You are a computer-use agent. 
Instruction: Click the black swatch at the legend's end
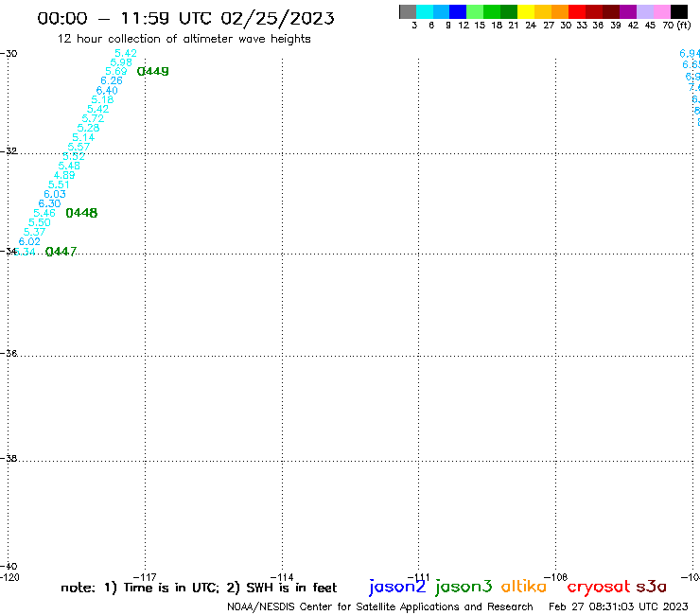tap(679, 11)
